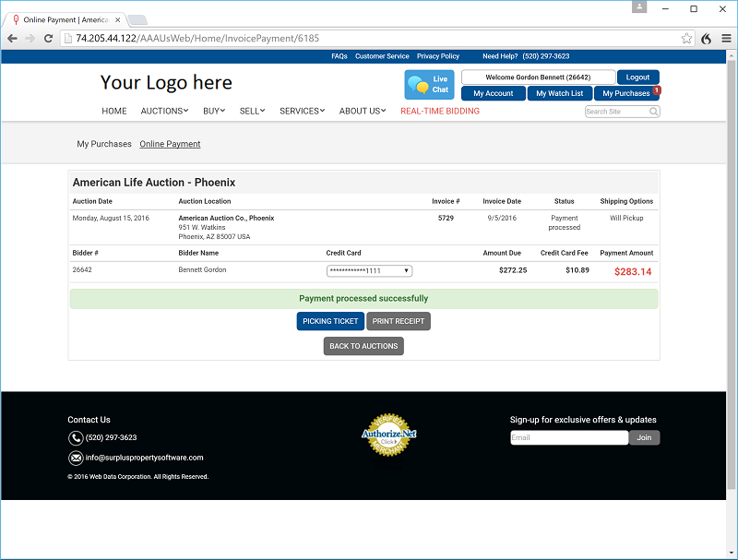738x560 pixels.
Task: Click the Will Pickup shipping option
Action: coord(626,218)
